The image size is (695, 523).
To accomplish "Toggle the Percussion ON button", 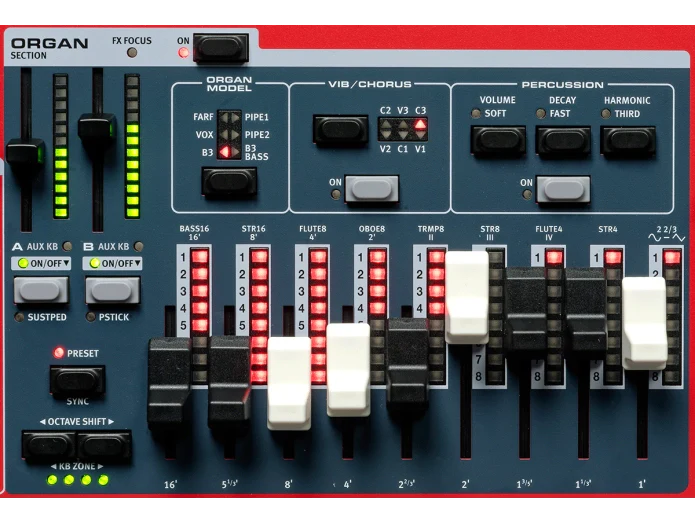I will [562, 188].
